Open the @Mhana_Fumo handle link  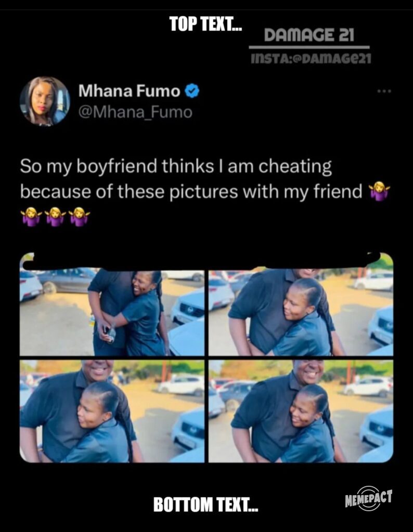pyautogui.click(x=135, y=112)
